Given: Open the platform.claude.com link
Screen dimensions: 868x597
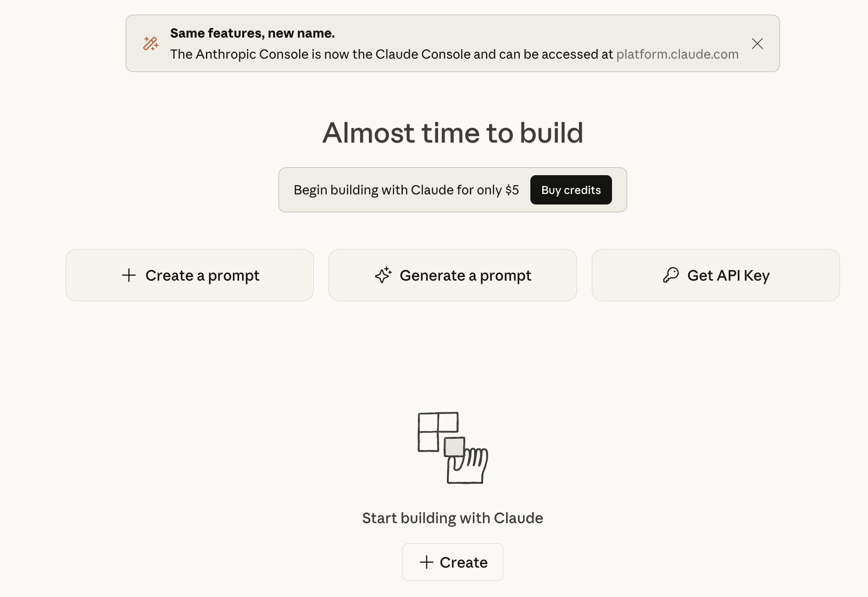Looking at the screenshot, I should click(677, 54).
